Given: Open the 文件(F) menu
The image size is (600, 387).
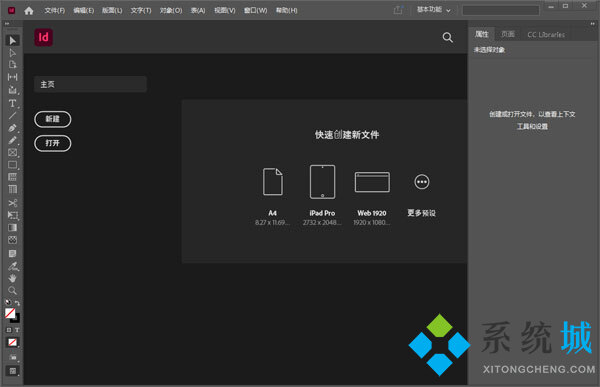Looking at the screenshot, I should (x=54, y=10).
